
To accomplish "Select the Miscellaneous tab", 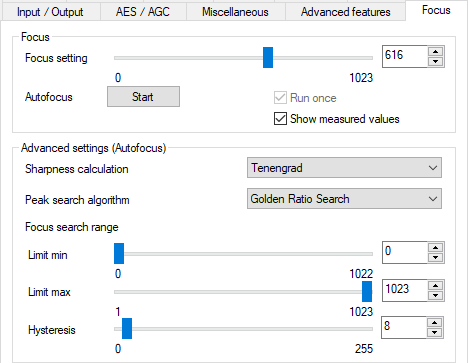I will click(235, 12).
